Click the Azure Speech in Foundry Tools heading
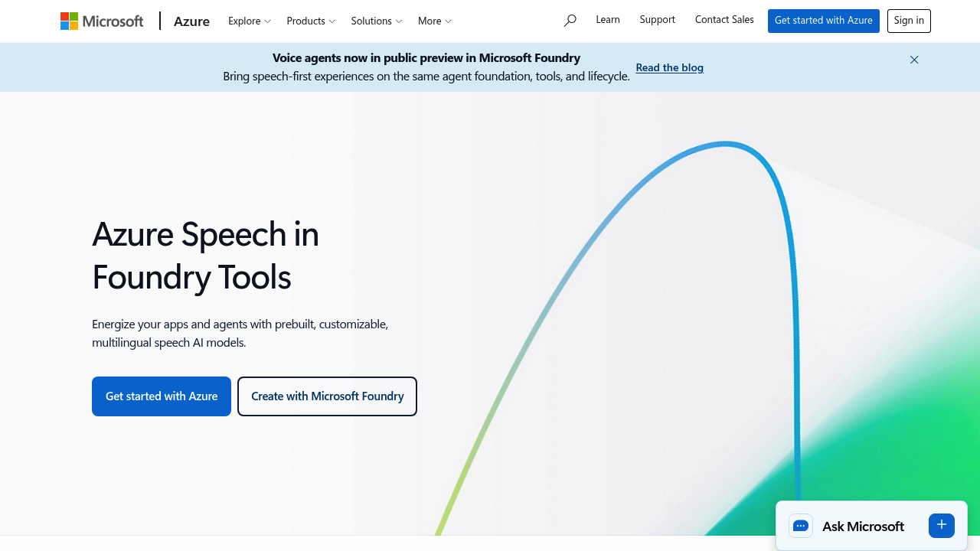The image size is (980, 551). 206,255
